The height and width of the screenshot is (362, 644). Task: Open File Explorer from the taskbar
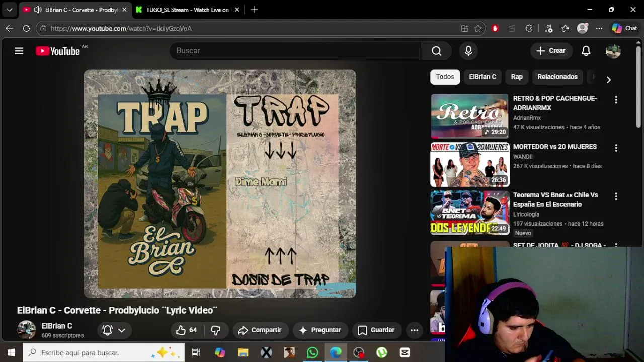pyautogui.click(x=243, y=353)
